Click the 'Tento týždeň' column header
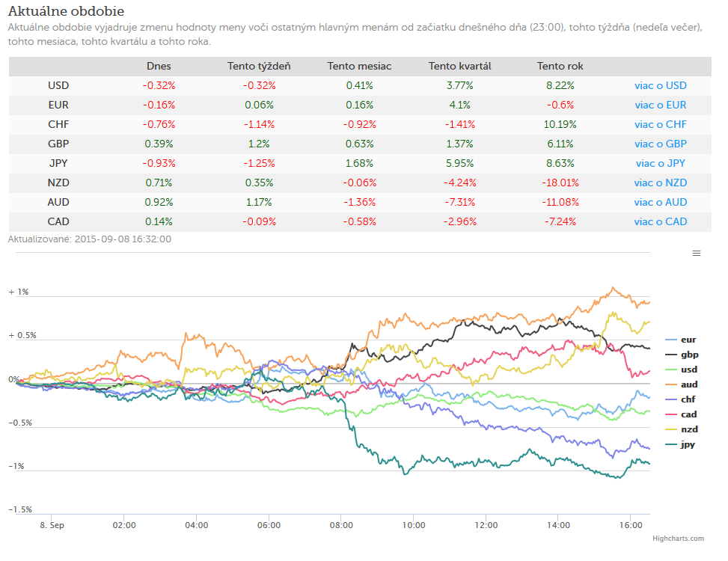728x561 pixels. pos(259,67)
